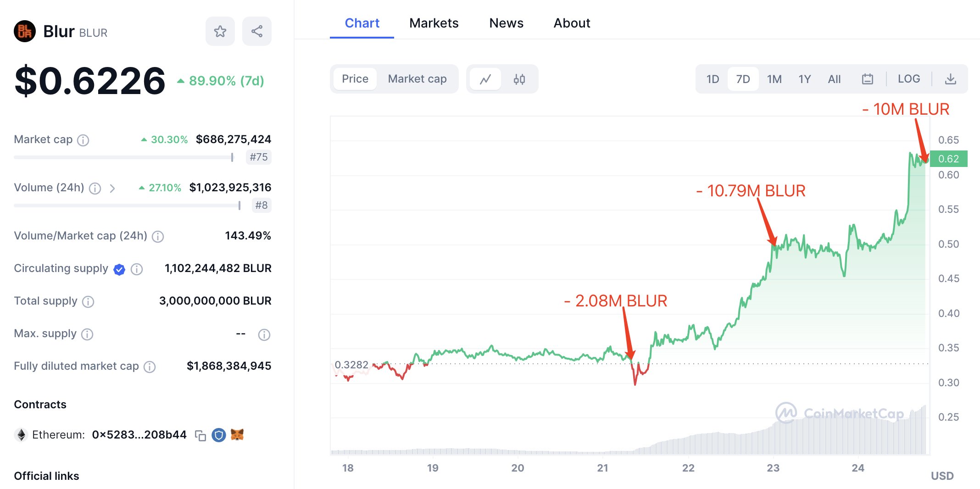Open the calendar date range picker
980x489 pixels.
click(867, 79)
